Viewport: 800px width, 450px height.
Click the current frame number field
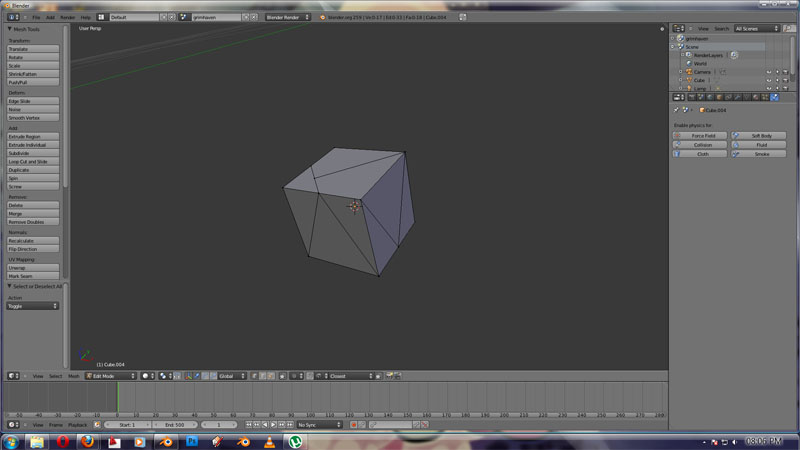219,424
